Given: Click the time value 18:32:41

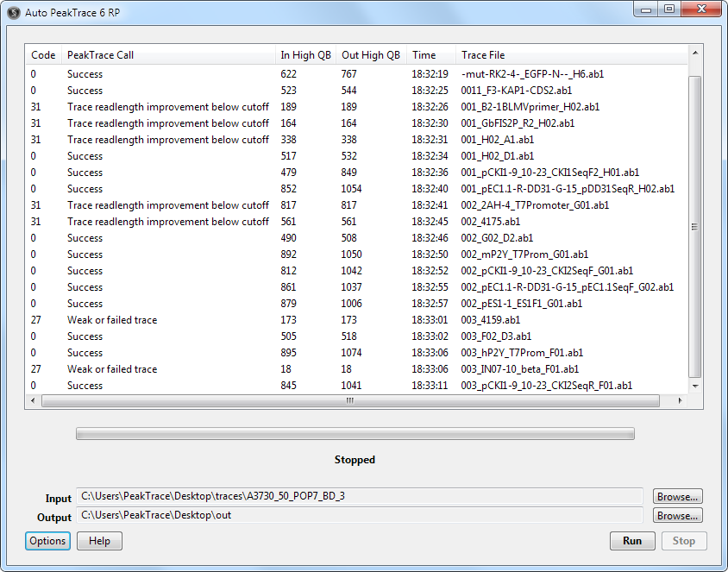Looking at the screenshot, I should click(x=430, y=205).
